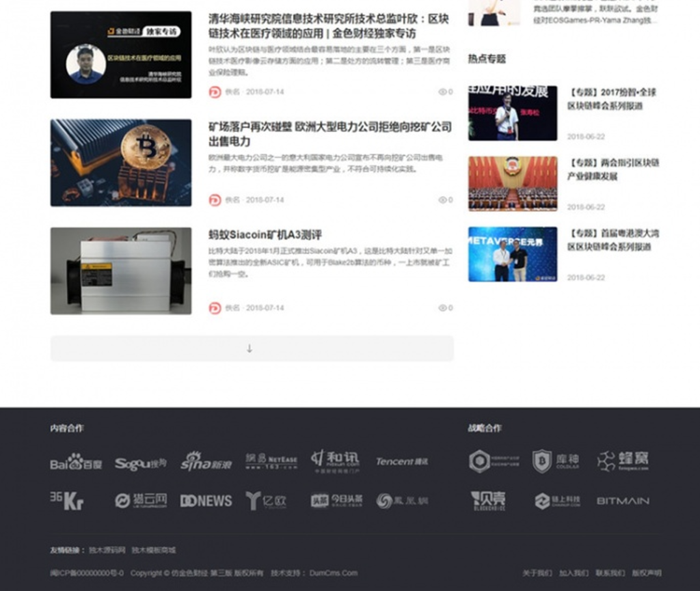Select the BITMAIN strategic partner logo
Image resolution: width=700 pixels, height=591 pixels.
[x=622, y=501]
